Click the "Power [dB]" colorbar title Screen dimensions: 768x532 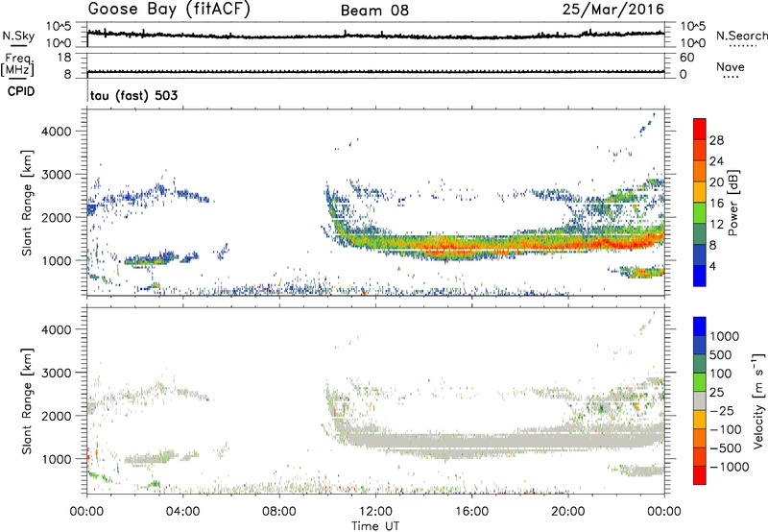point(732,203)
